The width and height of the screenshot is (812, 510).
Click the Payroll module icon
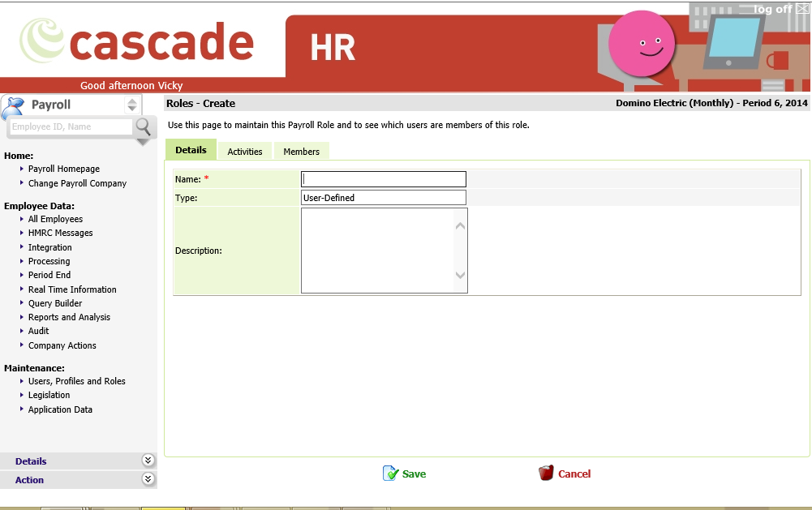pyautogui.click(x=14, y=107)
